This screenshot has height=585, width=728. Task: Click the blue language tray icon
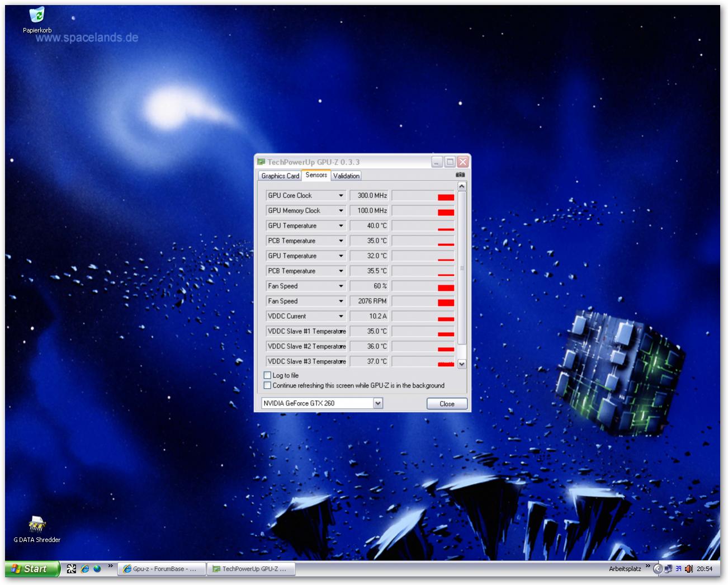pos(678,569)
